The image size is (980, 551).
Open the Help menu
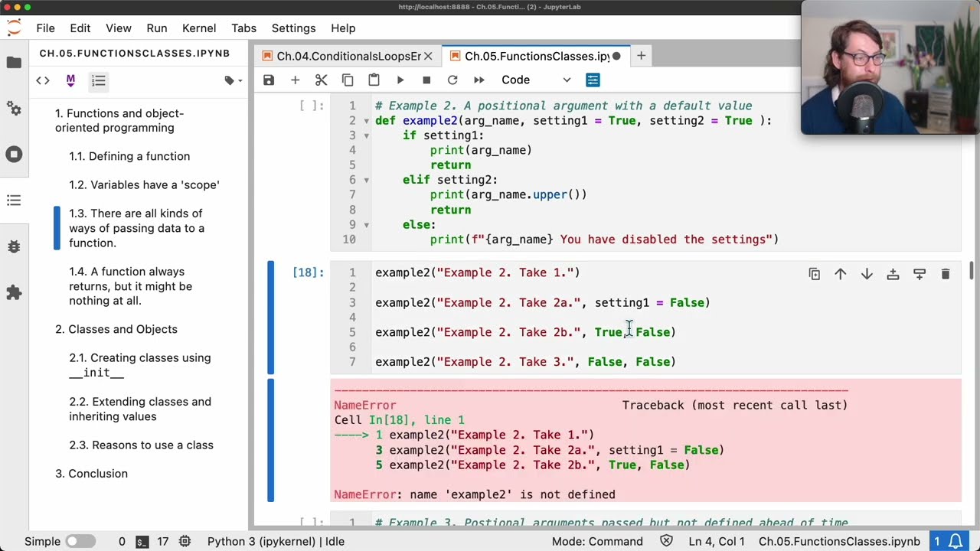343,28
